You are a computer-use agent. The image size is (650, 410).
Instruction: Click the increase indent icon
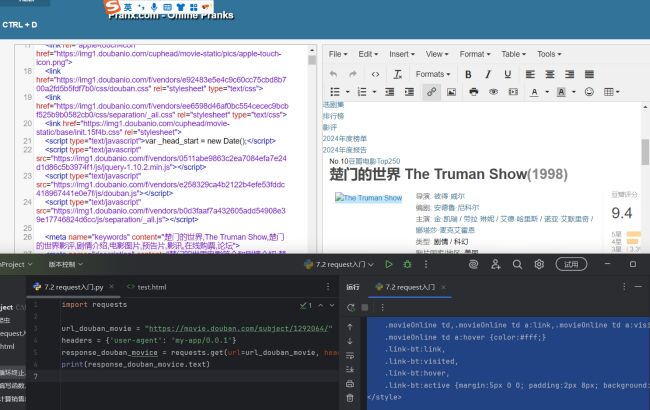409,92
